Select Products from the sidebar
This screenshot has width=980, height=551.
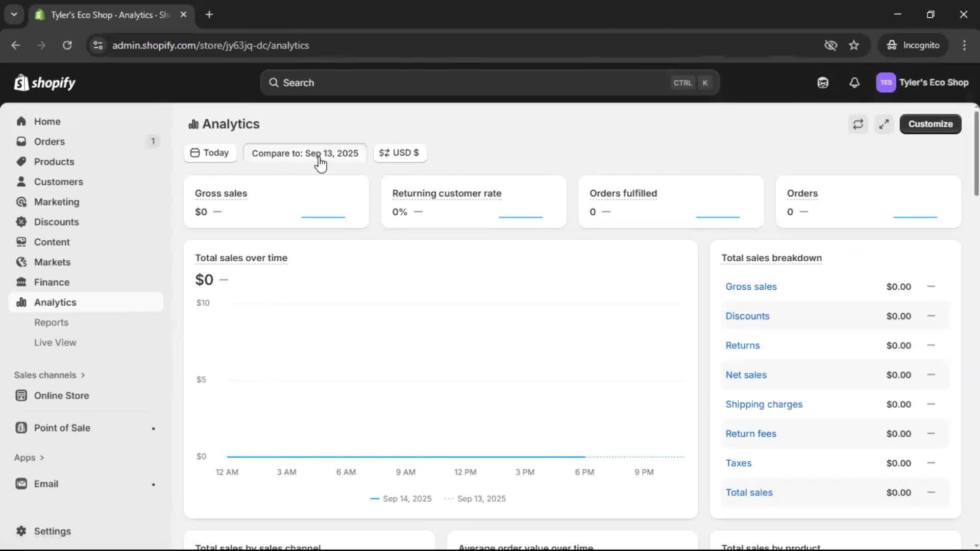pyautogui.click(x=53, y=161)
